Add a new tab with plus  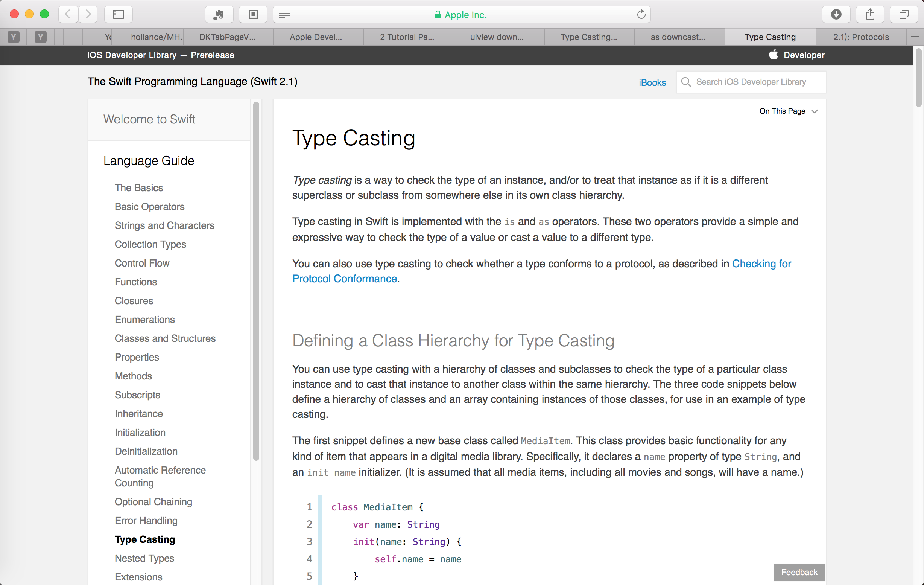coord(915,37)
